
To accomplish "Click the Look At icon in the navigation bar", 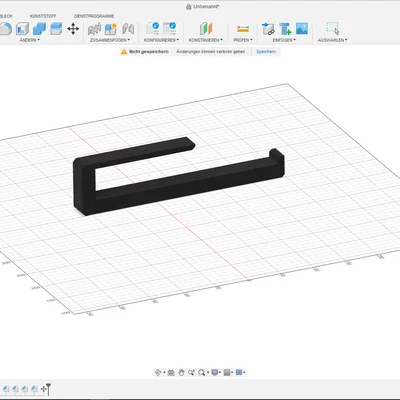I will coord(171,372).
